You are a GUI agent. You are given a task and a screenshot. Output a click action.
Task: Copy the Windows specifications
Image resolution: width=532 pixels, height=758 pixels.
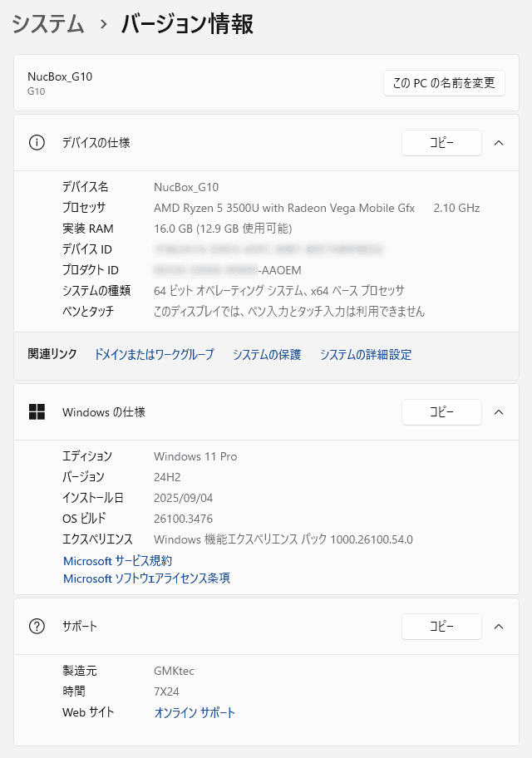point(441,411)
